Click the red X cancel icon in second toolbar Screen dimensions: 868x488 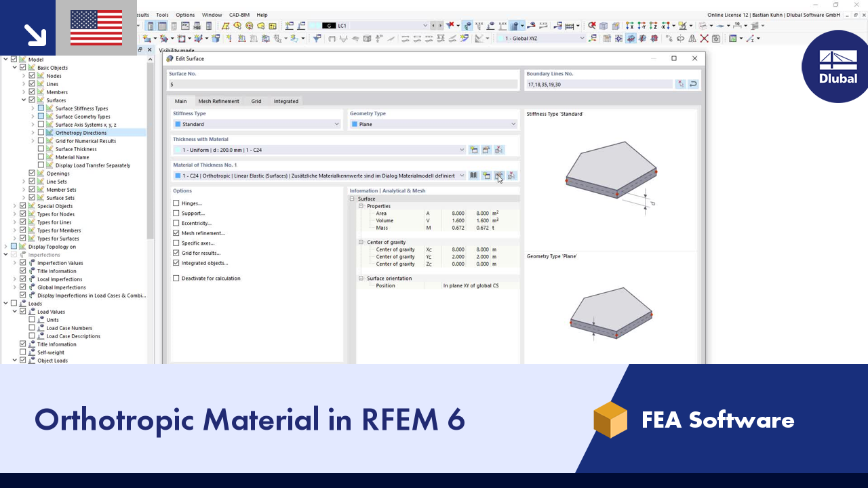click(x=705, y=39)
